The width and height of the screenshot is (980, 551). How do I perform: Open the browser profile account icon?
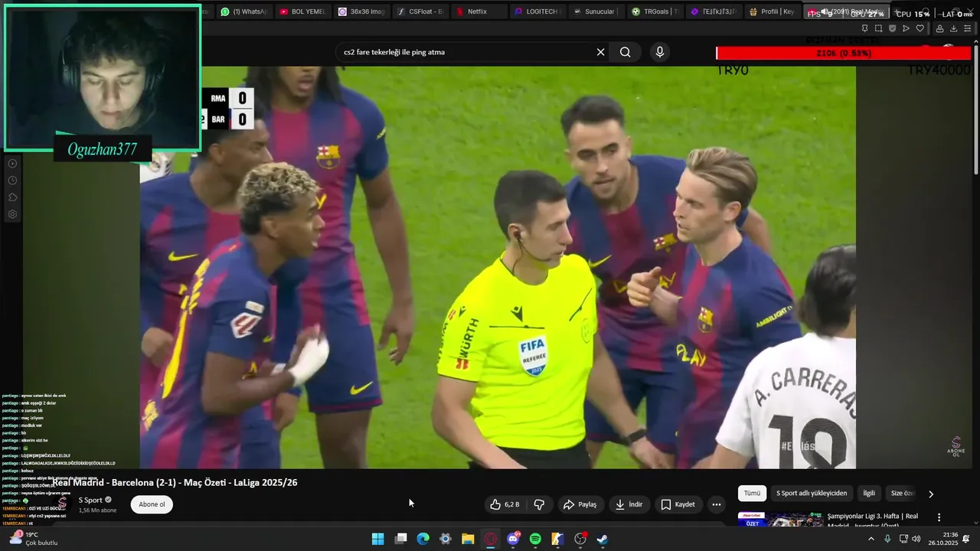coord(940,28)
